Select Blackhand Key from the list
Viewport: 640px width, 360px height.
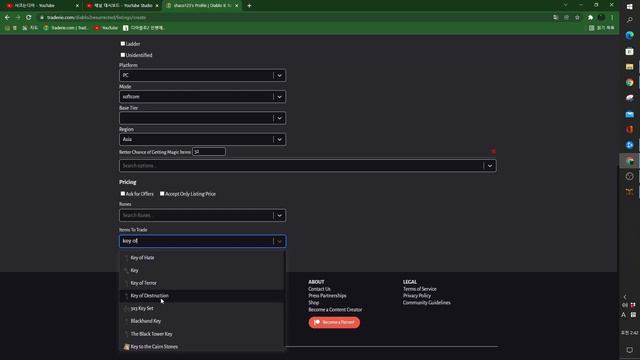(202, 321)
